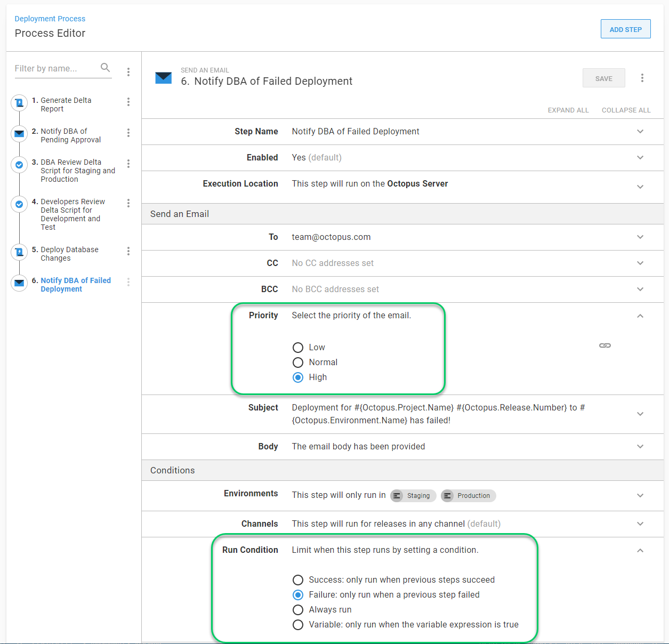The width and height of the screenshot is (669, 644).
Task: Select the Low priority radio button
Action: [x=298, y=348]
